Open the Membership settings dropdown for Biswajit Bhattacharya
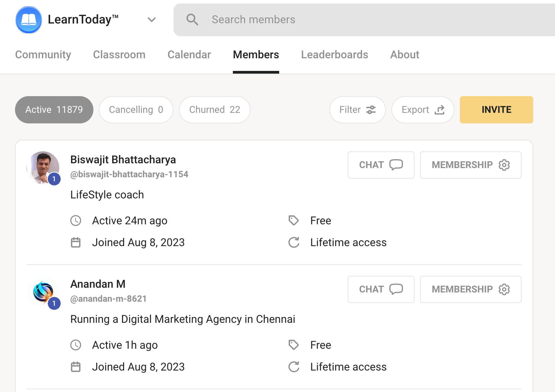This screenshot has height=392, width=555. coord(470,165)
